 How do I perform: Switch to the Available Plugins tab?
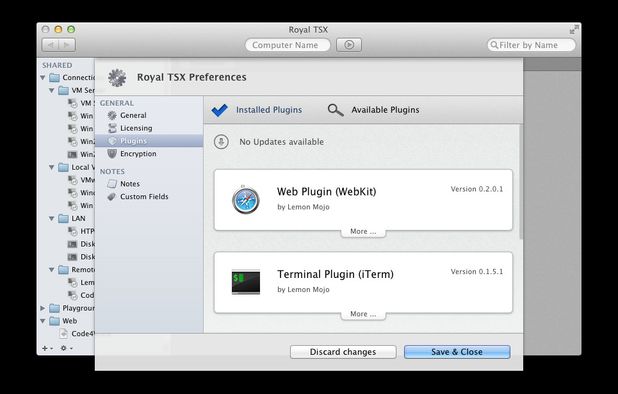373,110
